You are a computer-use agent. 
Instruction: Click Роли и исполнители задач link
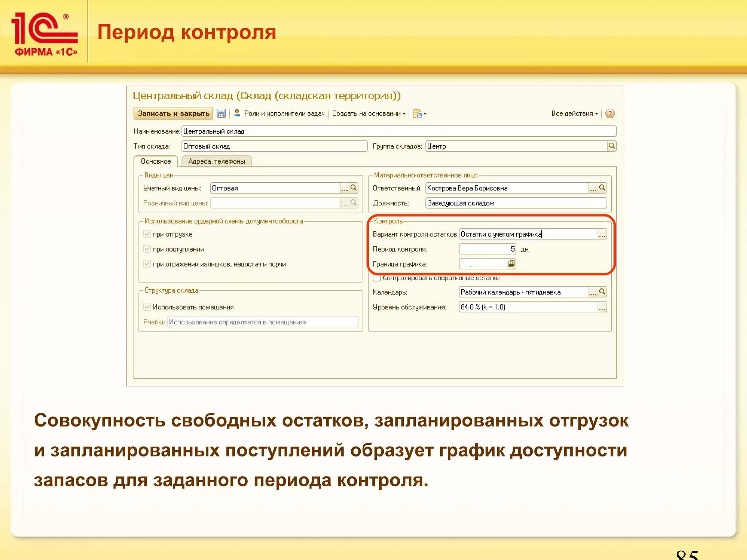click(x=284, y=113)
